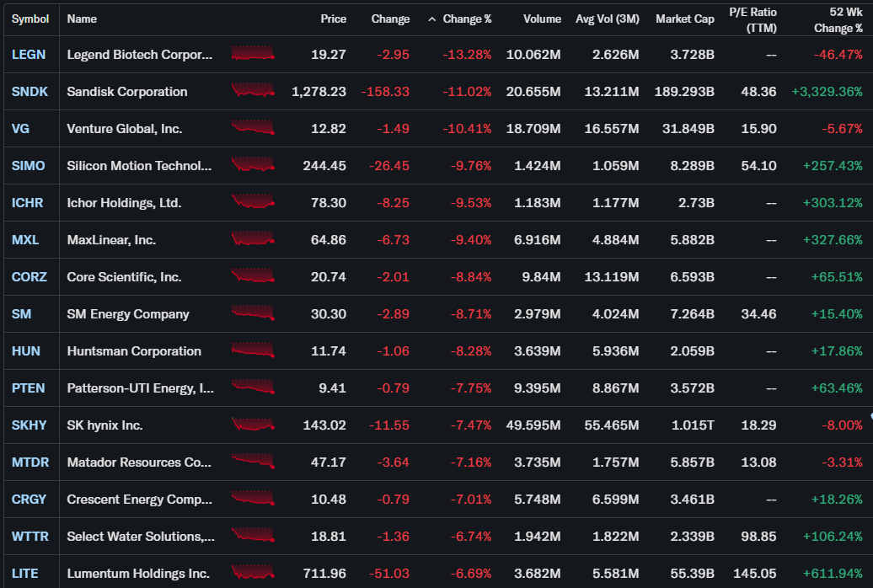
Task: Sort table by Volume column header
Action: [543, 19]
